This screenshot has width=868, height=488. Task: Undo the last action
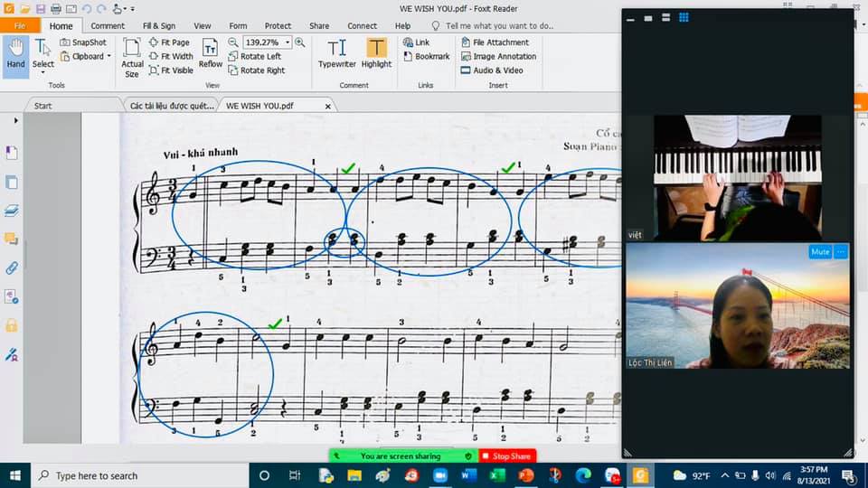click(87, 9)
